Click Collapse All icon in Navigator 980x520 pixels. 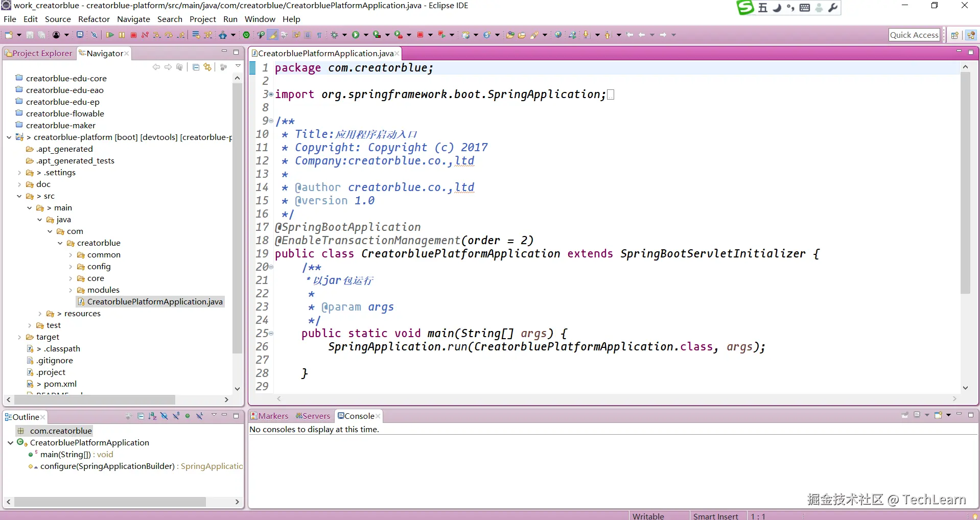click(x=196, y=67)
